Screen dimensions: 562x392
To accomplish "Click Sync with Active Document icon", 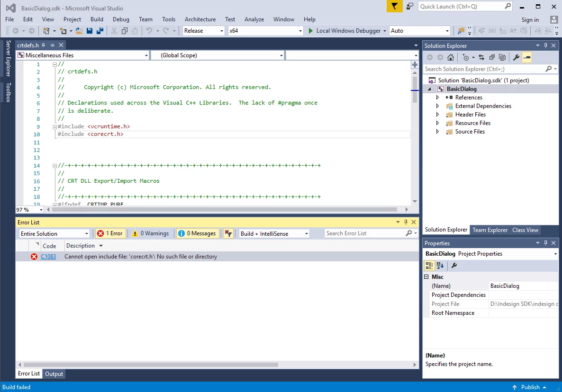I will click(481, 57).
